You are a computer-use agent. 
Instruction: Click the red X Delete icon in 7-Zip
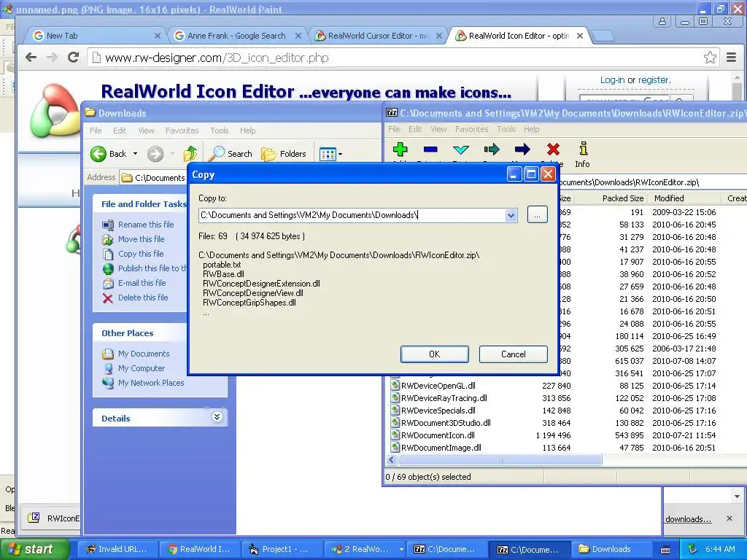pos(553,149)
